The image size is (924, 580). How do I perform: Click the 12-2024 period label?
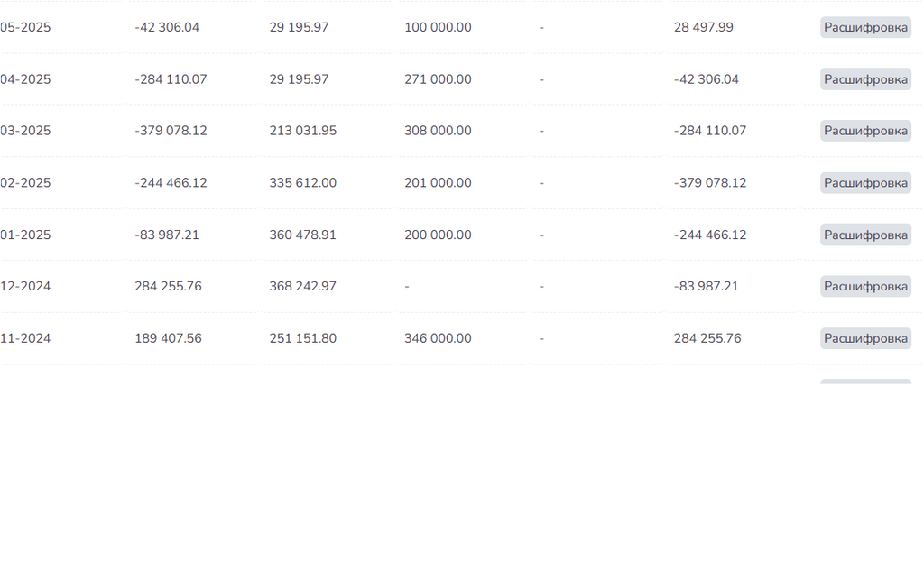tap(25, 286)
